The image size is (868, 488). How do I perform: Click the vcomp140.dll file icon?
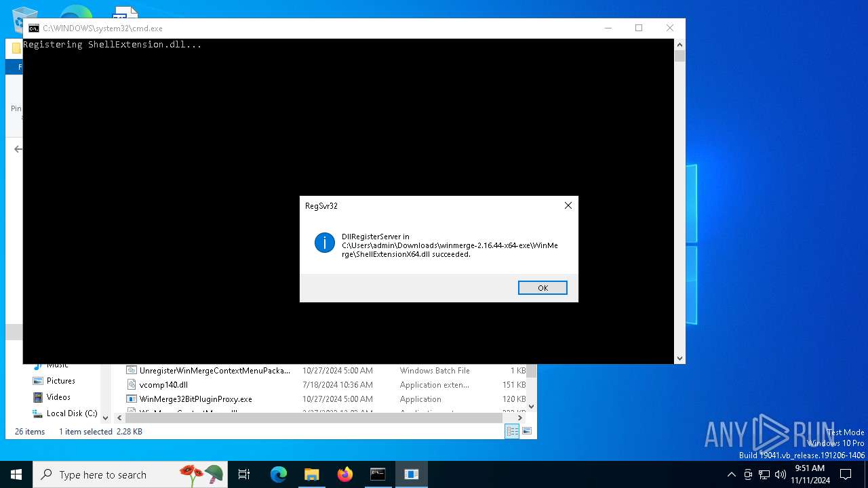[132, 385]
